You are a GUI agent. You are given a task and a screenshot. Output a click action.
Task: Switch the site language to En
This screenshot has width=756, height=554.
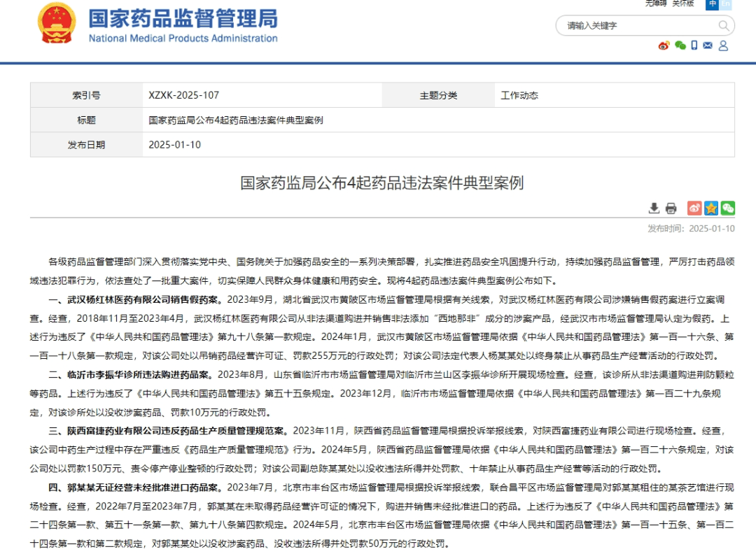coord(726,4)
